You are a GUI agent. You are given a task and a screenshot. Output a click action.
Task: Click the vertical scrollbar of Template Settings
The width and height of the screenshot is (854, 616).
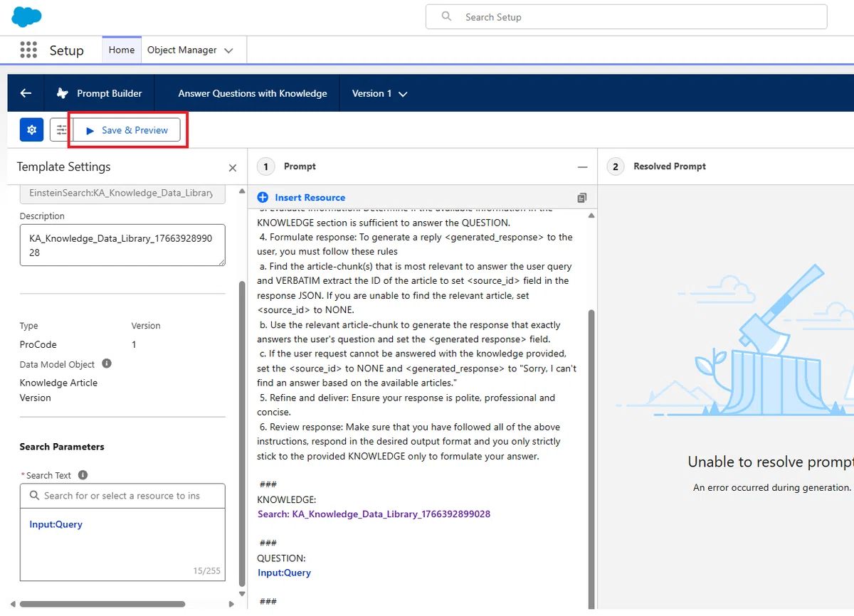pos(242,434)
